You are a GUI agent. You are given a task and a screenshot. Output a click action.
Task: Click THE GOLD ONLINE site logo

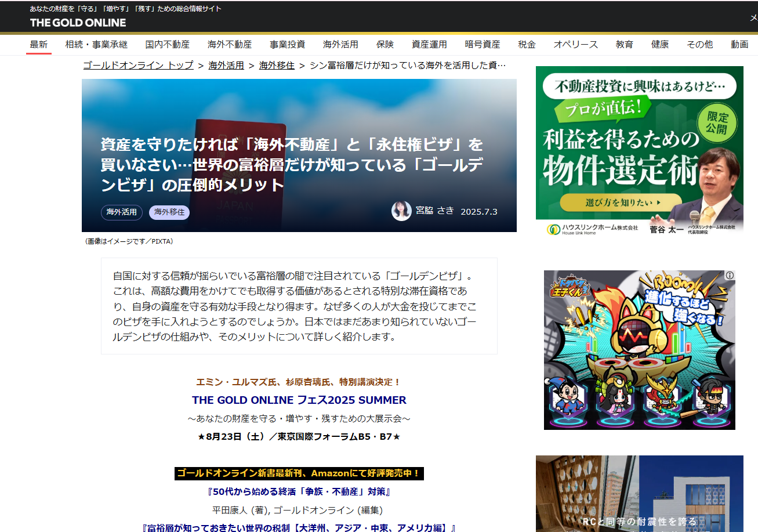pos(78,23)
